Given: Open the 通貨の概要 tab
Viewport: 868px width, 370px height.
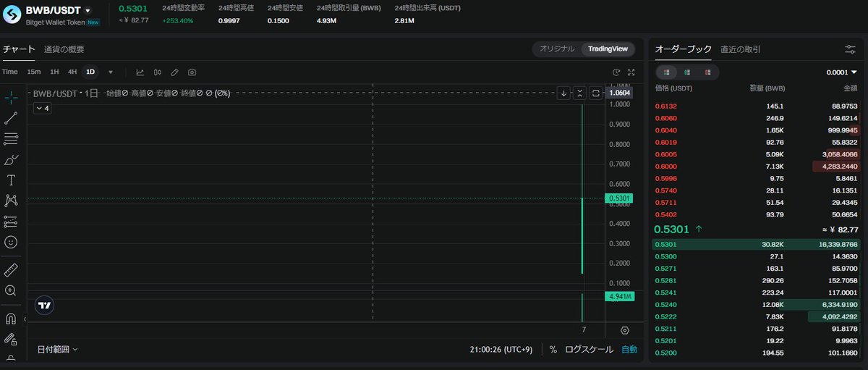Looking at the screenshot, I should tap(64, 49).
